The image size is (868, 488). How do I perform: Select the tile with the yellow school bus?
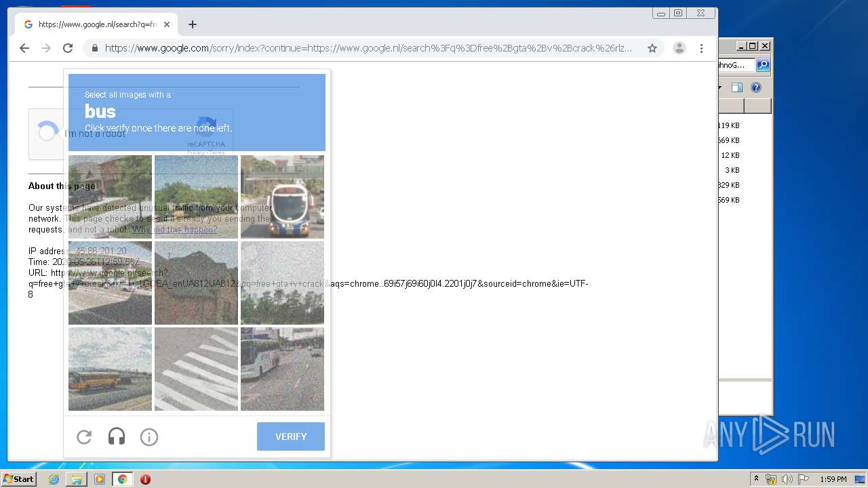point(110,369)
